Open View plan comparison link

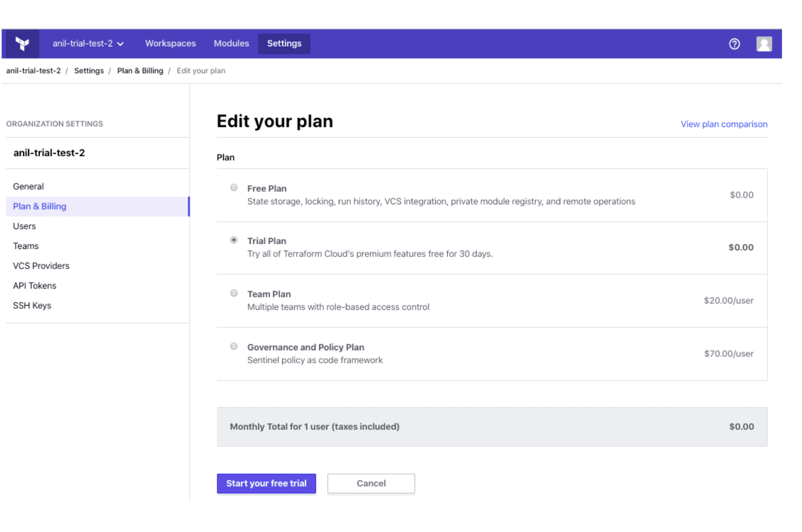[x=724, y=124]
